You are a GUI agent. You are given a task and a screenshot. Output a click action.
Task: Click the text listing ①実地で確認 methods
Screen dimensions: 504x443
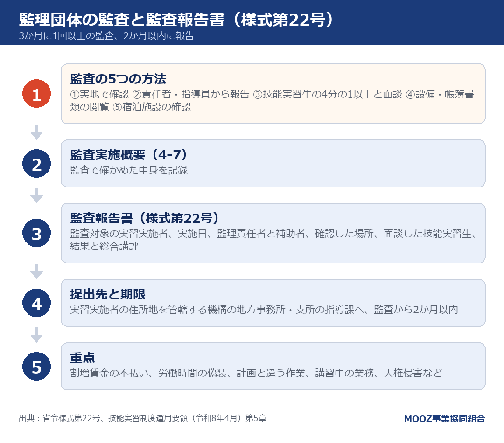click(x=272, y=101)
